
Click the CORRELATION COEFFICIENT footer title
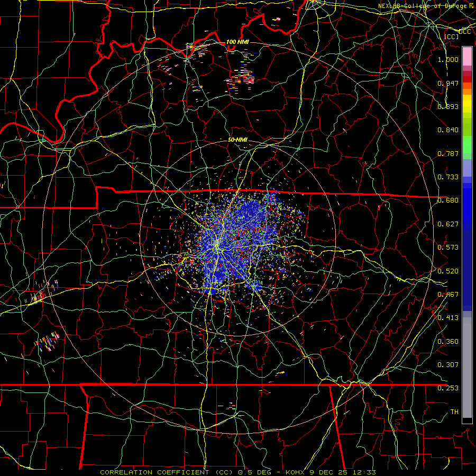pyautogui.click(x=155, y=472)
